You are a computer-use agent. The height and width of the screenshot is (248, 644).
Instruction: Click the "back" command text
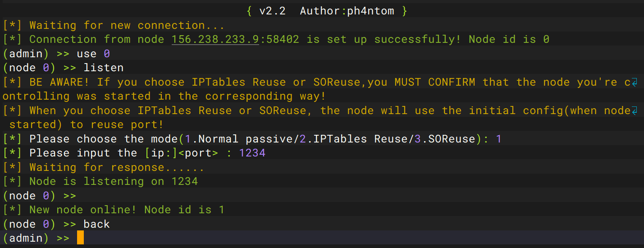point(96,224)
